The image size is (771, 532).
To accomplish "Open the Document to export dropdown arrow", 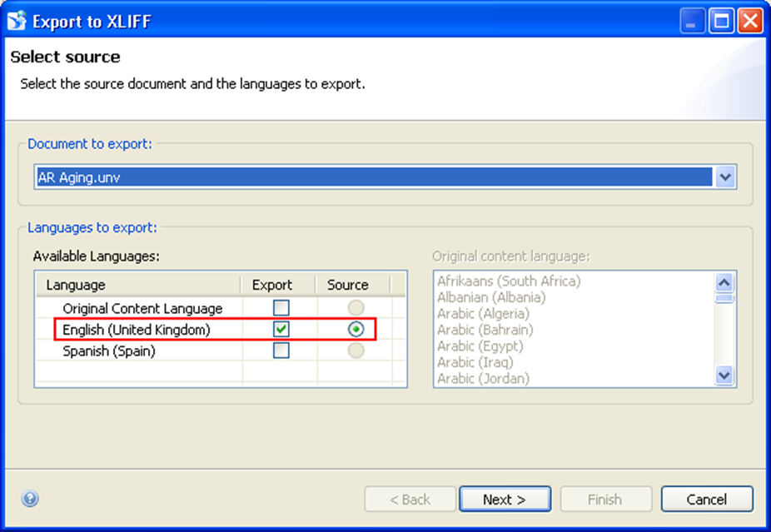I will point(725,177).
